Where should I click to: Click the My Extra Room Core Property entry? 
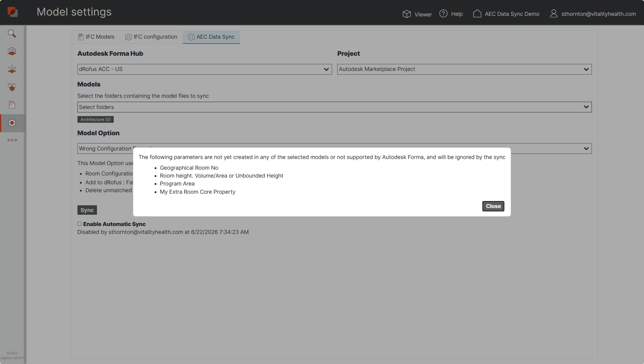(x=198, y=192)
